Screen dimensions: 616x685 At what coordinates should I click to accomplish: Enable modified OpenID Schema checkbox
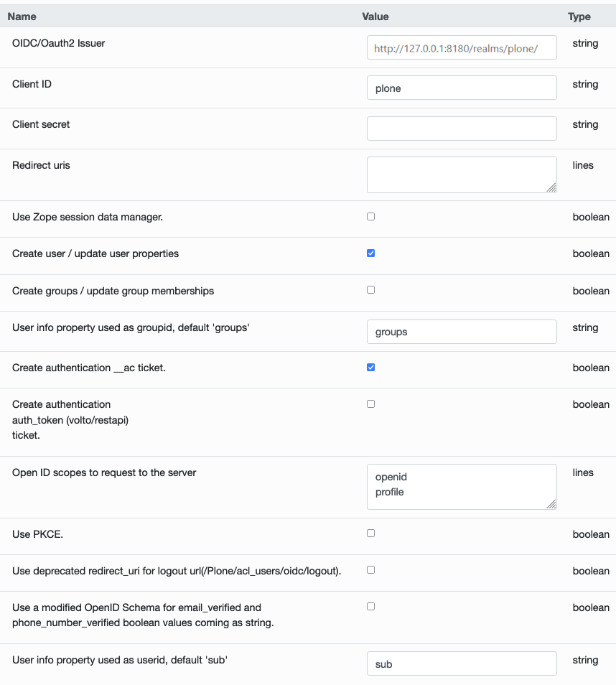(x=370, y=607)
